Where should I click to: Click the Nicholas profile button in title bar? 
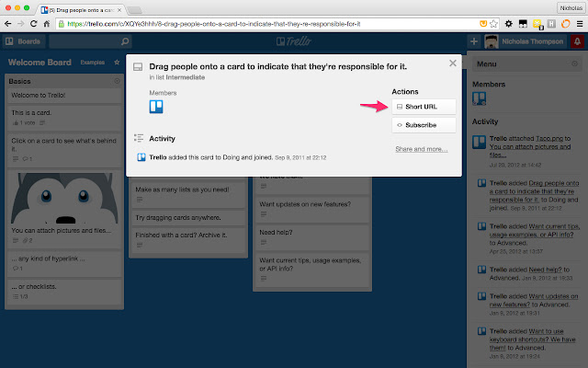(571, 8)
